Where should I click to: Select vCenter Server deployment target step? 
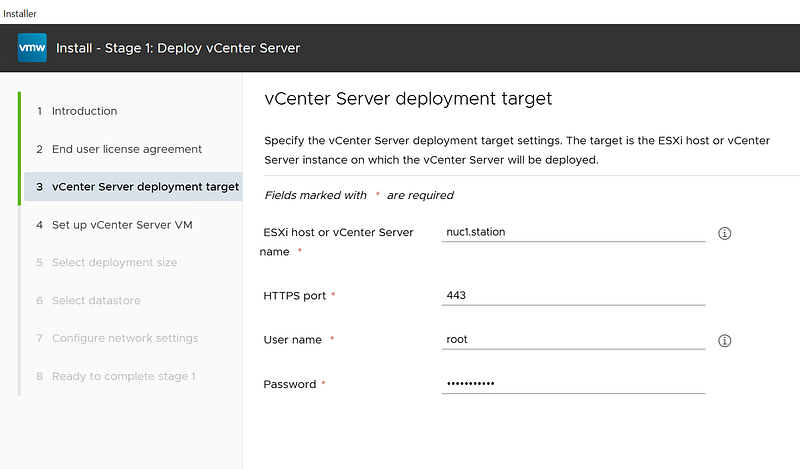coord(144,187)
